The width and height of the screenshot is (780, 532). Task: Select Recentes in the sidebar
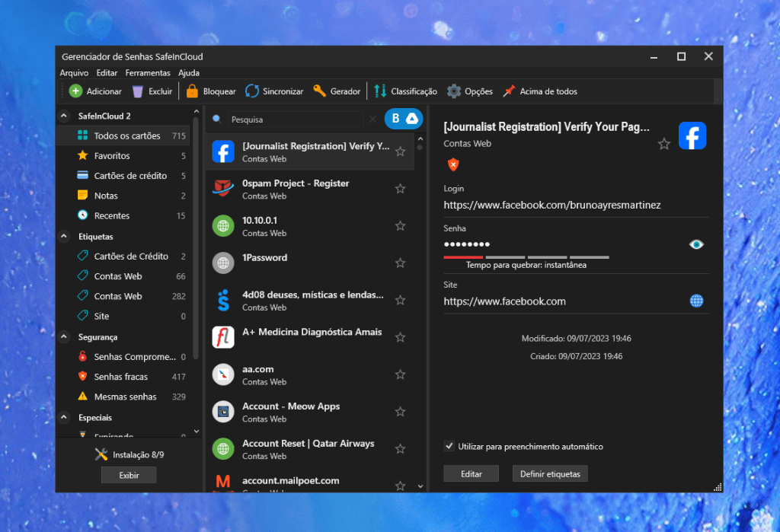123,216
